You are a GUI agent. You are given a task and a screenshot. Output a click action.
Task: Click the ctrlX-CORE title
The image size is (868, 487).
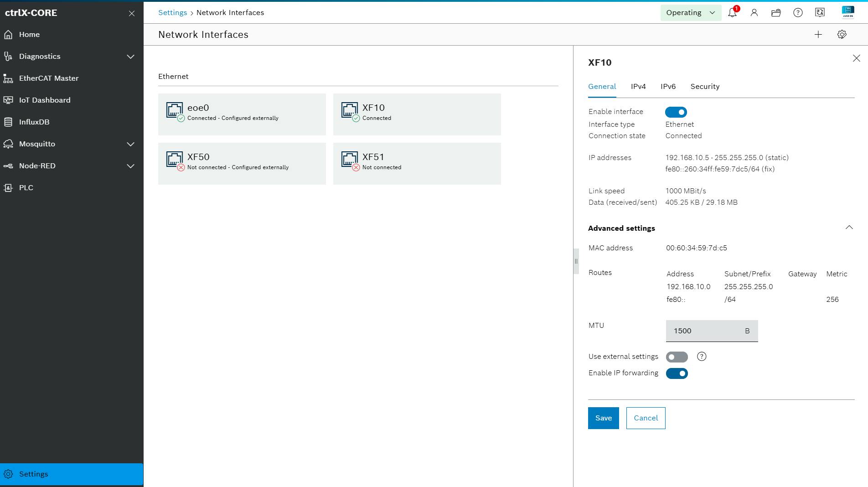click(31, 13)
